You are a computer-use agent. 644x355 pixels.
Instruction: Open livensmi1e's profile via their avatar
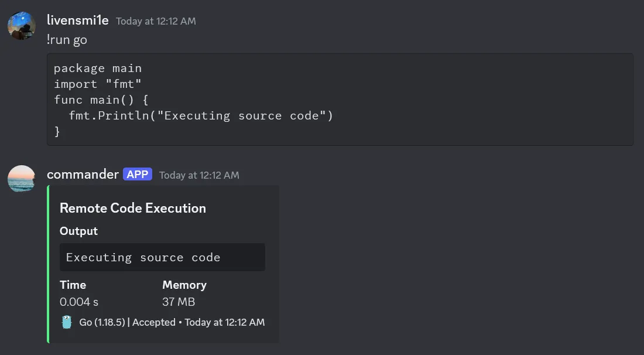21,26
